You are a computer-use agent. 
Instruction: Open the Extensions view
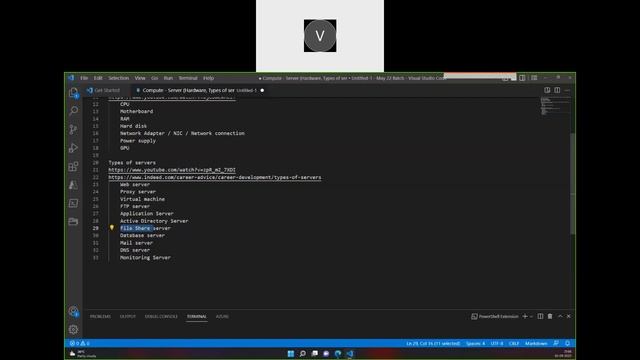pos(73,166)
